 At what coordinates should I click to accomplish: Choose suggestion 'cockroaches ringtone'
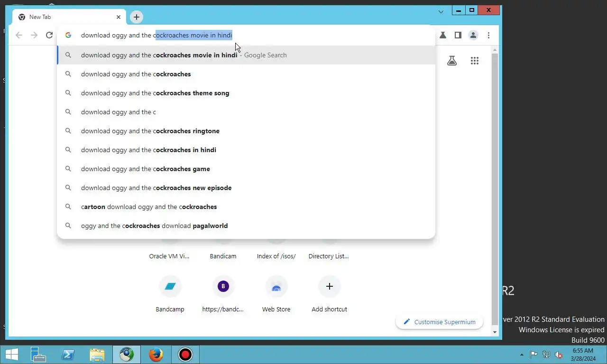pyautogui.click(x=246, y=131)
